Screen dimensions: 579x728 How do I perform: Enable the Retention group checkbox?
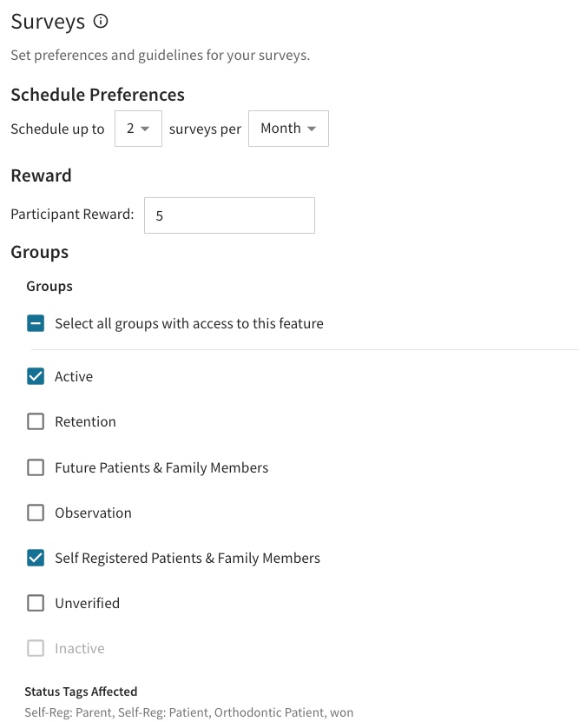click(36, 421)
